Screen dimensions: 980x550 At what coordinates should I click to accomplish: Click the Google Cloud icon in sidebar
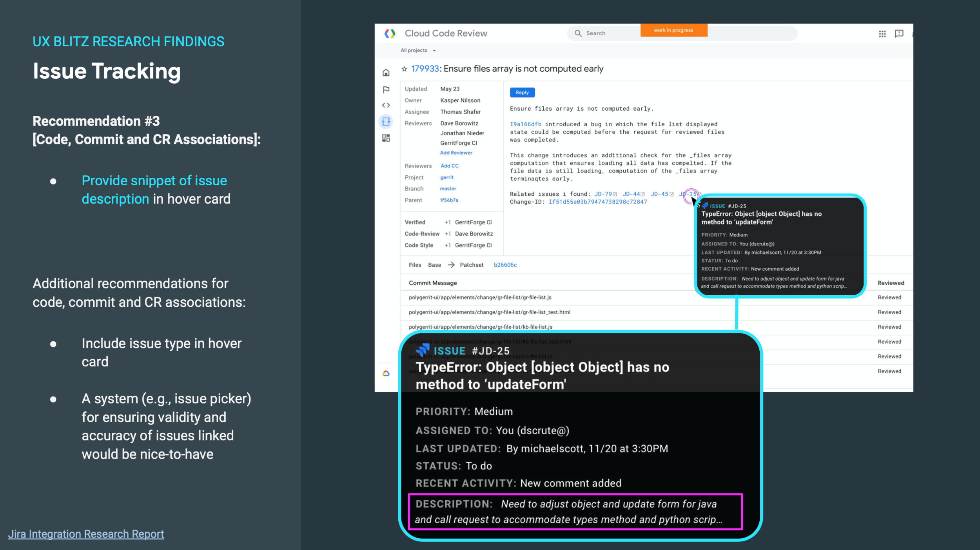(386, 373)
